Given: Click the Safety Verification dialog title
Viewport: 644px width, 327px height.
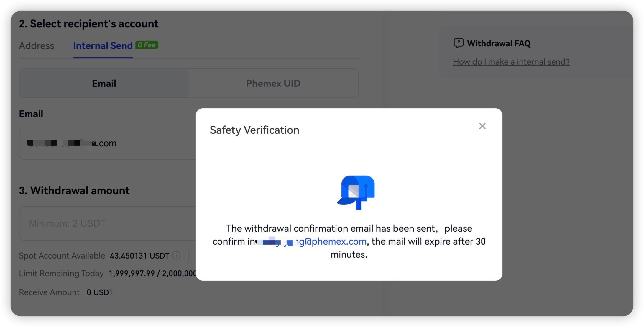Looking at the screenshot, I should point(254,130).
